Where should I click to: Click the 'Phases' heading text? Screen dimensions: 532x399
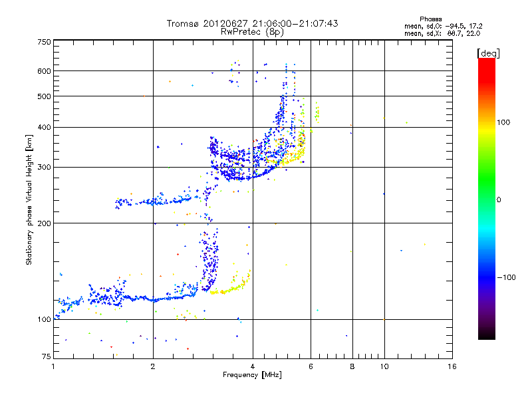430,19
